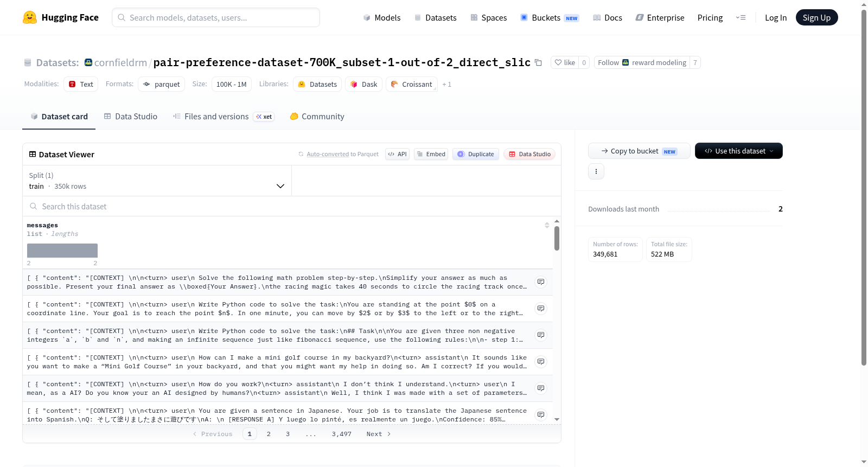The image size is (868, 467).
Task: Click Copy to bucket button
Action: (x=639, y=151)
